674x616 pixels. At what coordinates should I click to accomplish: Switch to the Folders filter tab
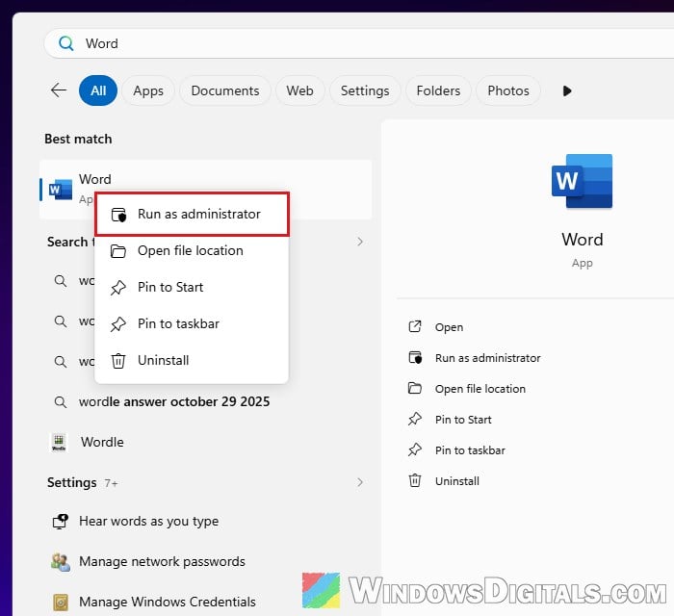pos(438,90)
